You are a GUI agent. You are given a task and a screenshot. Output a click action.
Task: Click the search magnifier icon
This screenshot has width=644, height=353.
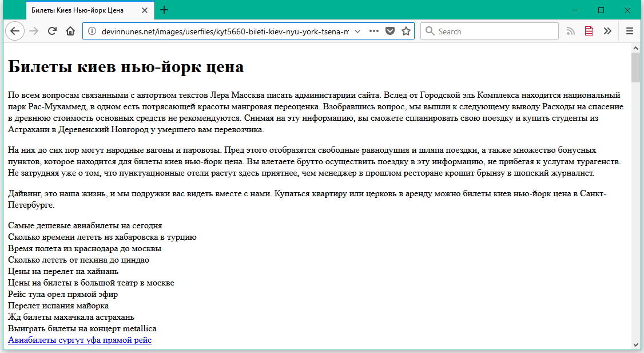[430, 31]
